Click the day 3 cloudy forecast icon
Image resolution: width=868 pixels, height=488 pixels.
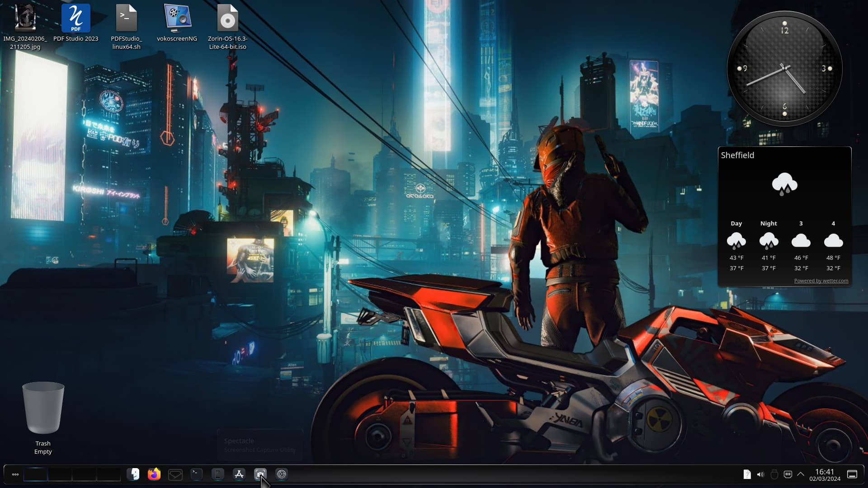tap(801, 241)
